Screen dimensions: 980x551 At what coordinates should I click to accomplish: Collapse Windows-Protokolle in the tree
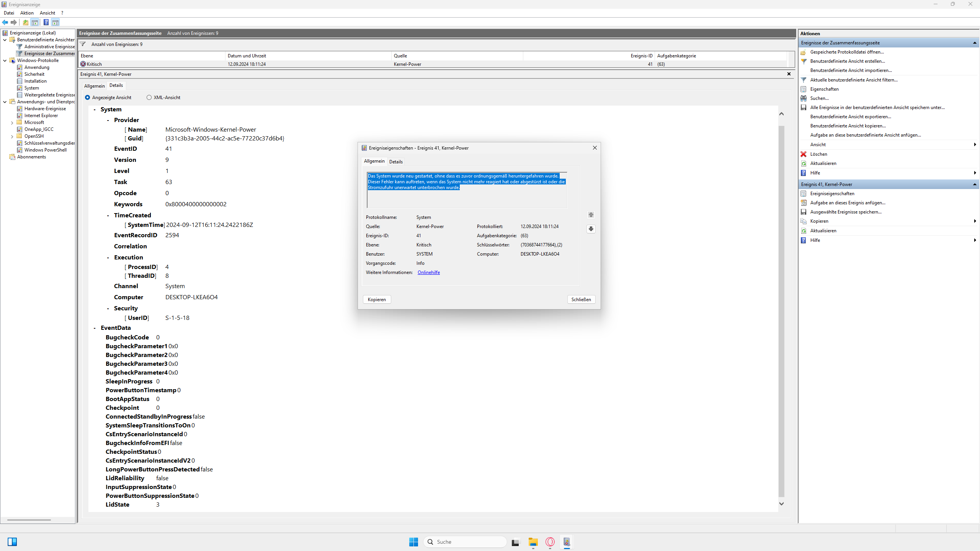(5, 60)
